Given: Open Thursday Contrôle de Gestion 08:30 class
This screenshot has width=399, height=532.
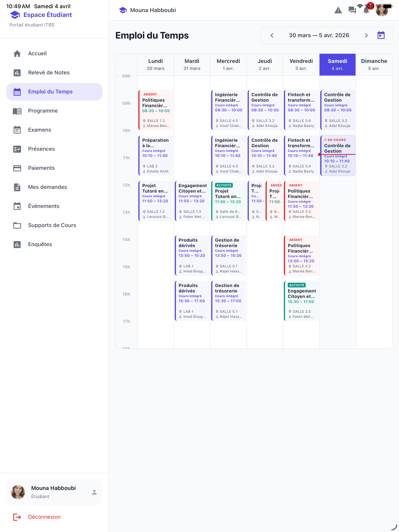Looking at the screenshot, I should point(265,110).
